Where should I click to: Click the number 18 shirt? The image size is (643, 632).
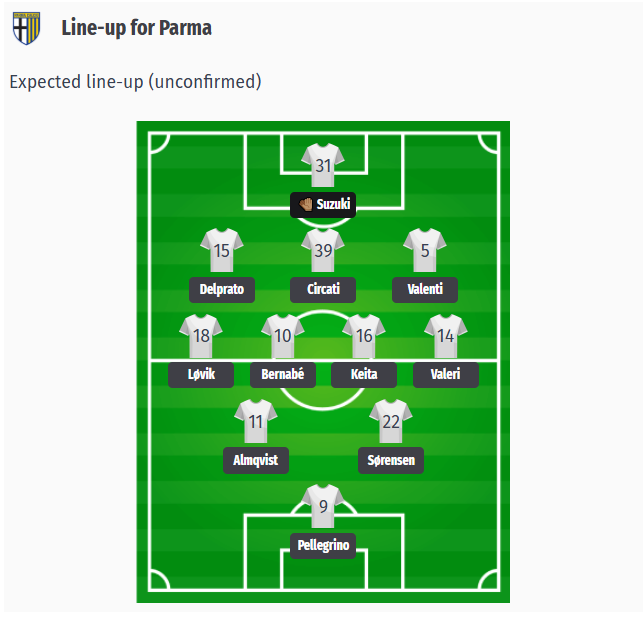tap(201, 336)
